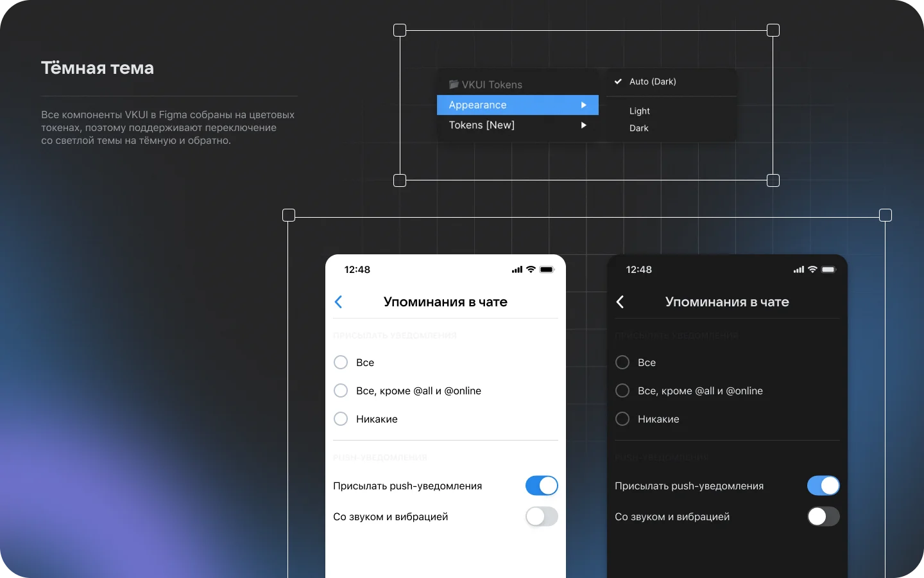Enable 'Со звуком и вибрацией' toggle on light screen
This screenshot has height=578, width=924.
point(541,516)
